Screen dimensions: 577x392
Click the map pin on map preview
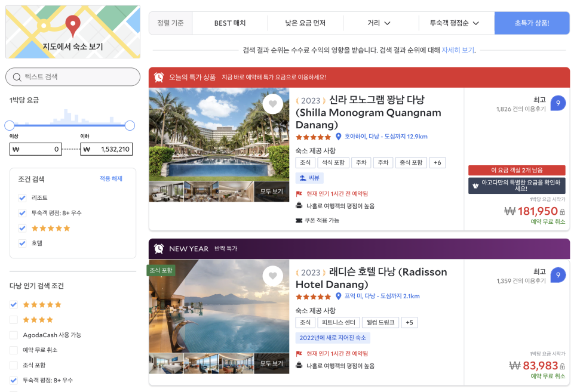pos(73,26)
